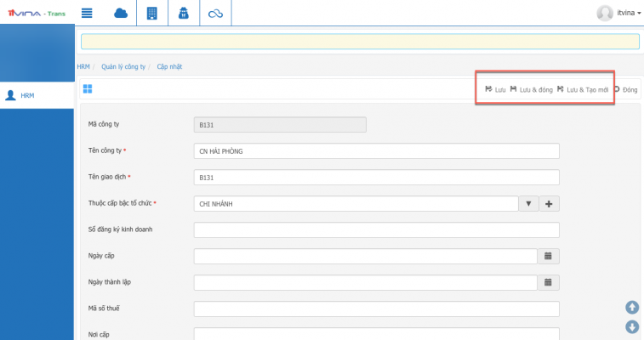Image resolution: width=644 pixels, height=340 pixels.
Task: Open calendar picker for Ngày cấp
Action: [x=548, y=256]
